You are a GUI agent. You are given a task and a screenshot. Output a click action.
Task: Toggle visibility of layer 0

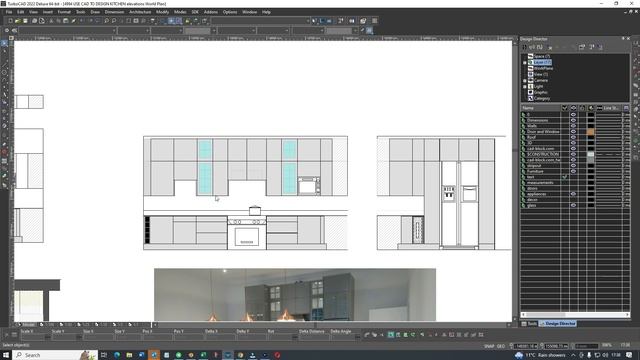pyautogui.click(x=573, y=115)
